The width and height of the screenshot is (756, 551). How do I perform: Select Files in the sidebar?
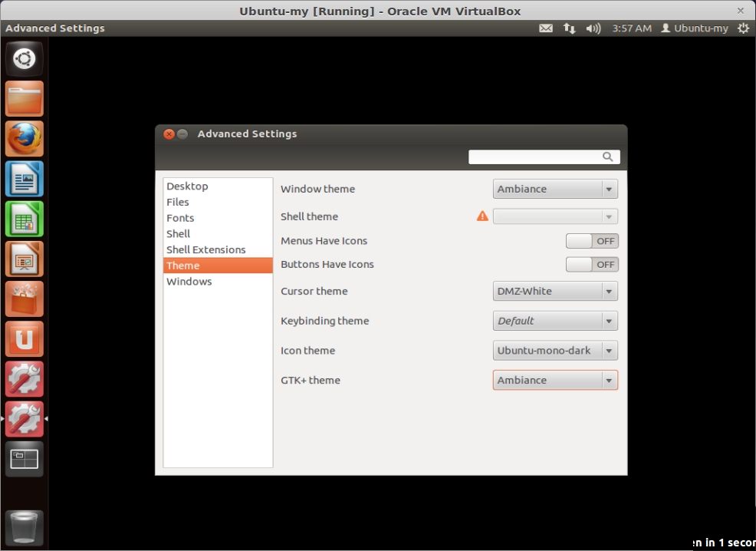click(218, 202)
